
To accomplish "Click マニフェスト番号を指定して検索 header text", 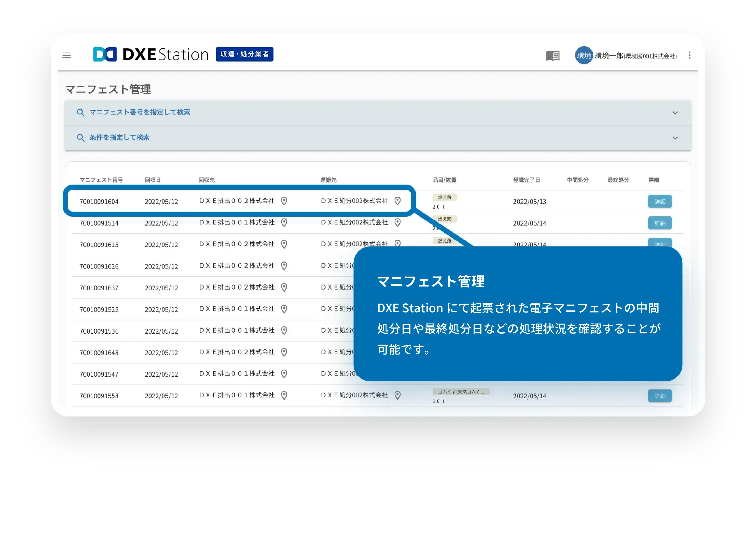I will point(139,112).
